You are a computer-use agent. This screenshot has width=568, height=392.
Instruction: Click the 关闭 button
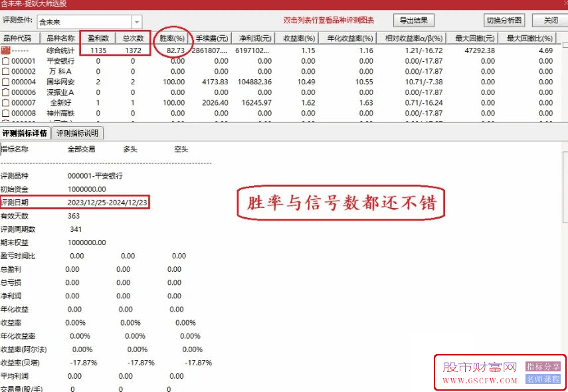[551, 21]
